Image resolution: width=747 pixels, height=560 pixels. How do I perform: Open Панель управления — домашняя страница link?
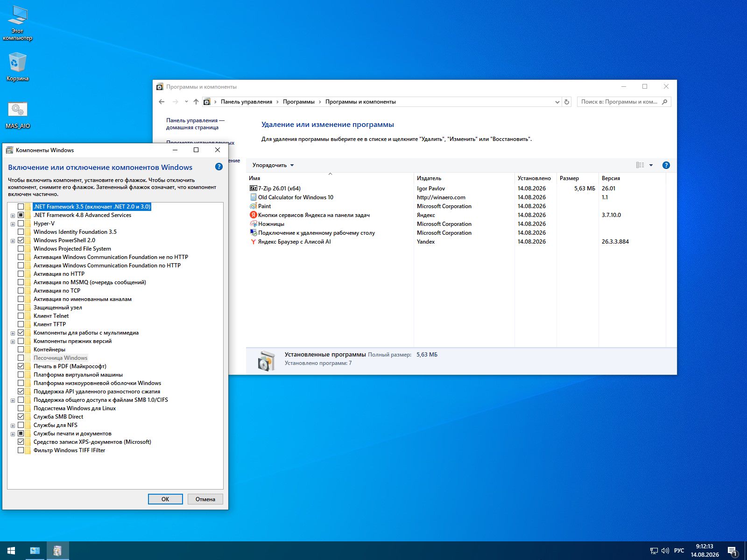click(195, 124)
